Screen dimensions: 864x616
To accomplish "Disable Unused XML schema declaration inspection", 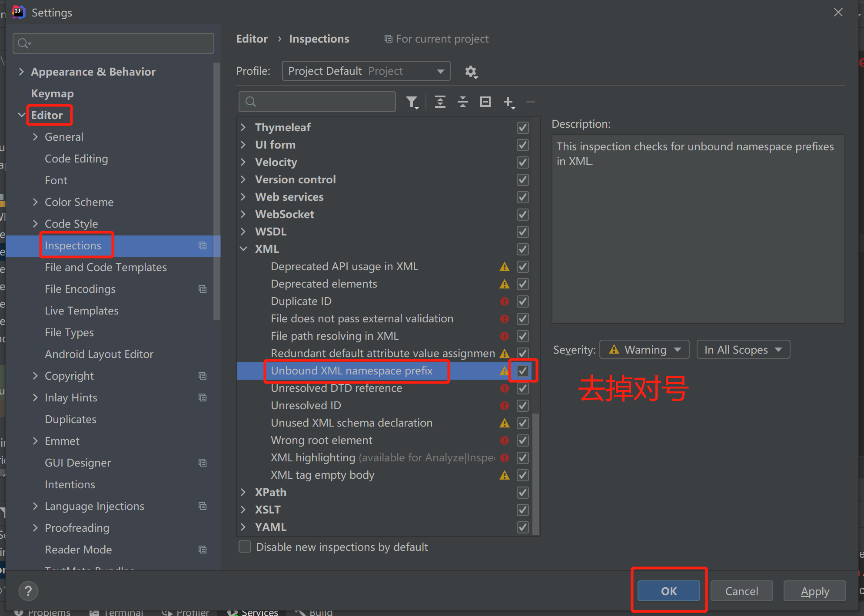I will (523, 423).
